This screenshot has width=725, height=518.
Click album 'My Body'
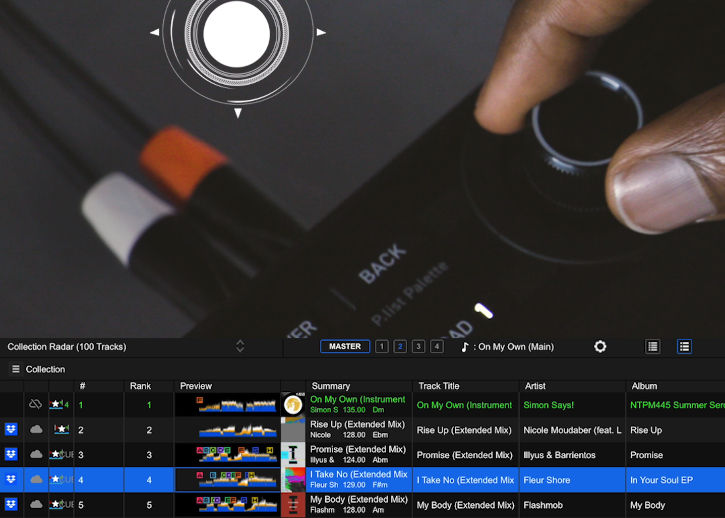(647, 505)
